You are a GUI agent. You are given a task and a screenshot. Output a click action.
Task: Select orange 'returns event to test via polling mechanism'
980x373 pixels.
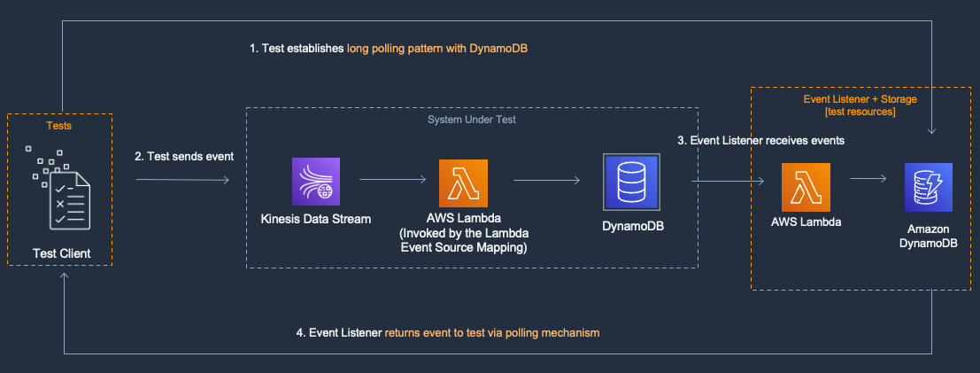coord(492,333)
